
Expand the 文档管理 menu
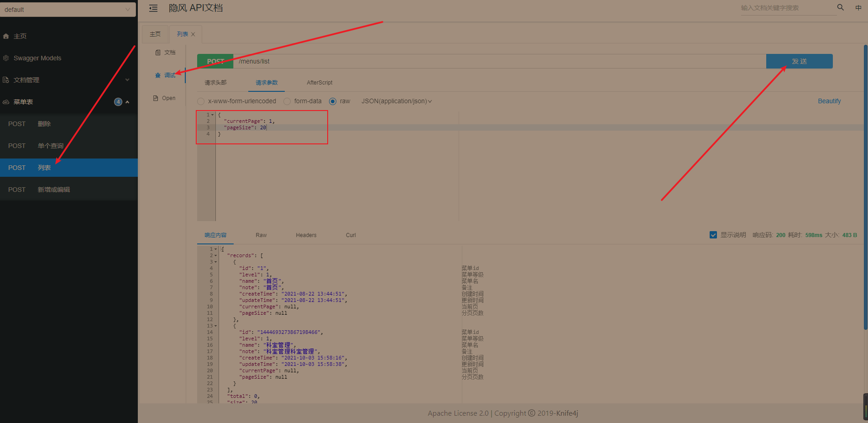pyautogui.click(x=127, y=80)
